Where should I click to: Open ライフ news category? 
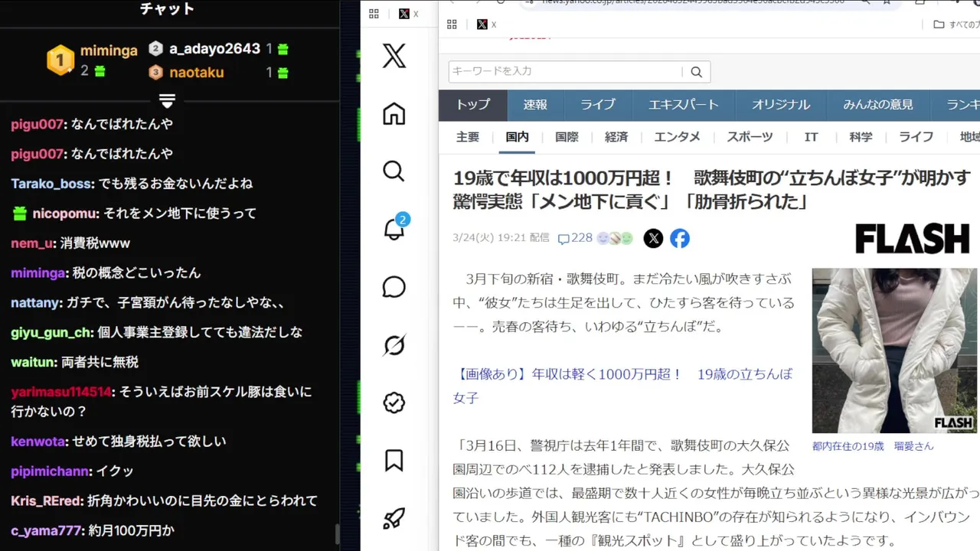(x=916, y=137)
